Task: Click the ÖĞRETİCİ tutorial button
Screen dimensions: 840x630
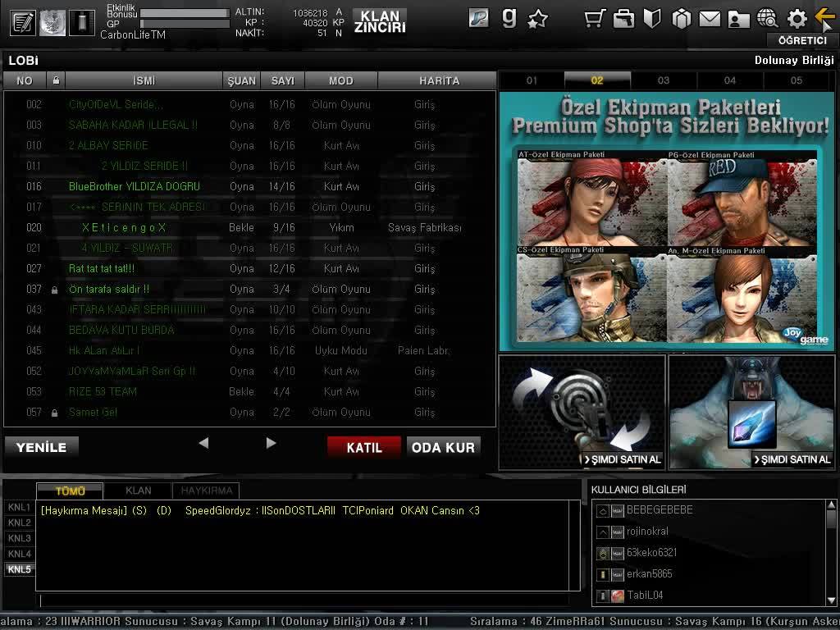Action: 802,41
